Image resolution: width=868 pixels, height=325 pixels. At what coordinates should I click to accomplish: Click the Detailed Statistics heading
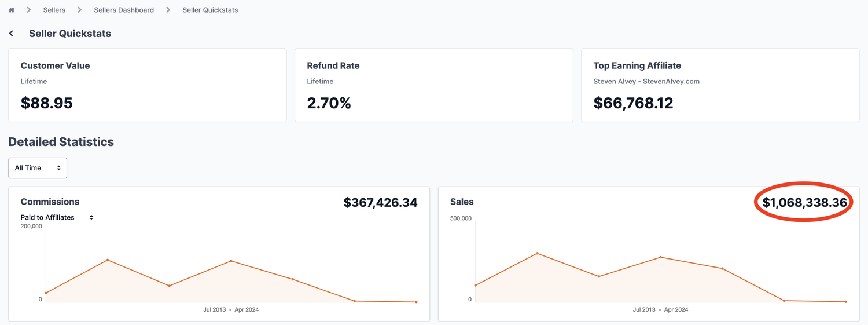61,142
